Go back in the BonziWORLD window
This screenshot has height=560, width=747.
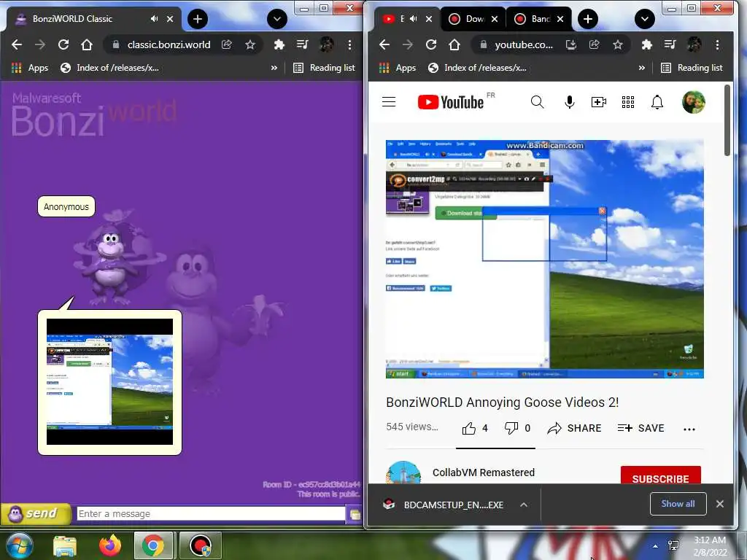(17, 44)
